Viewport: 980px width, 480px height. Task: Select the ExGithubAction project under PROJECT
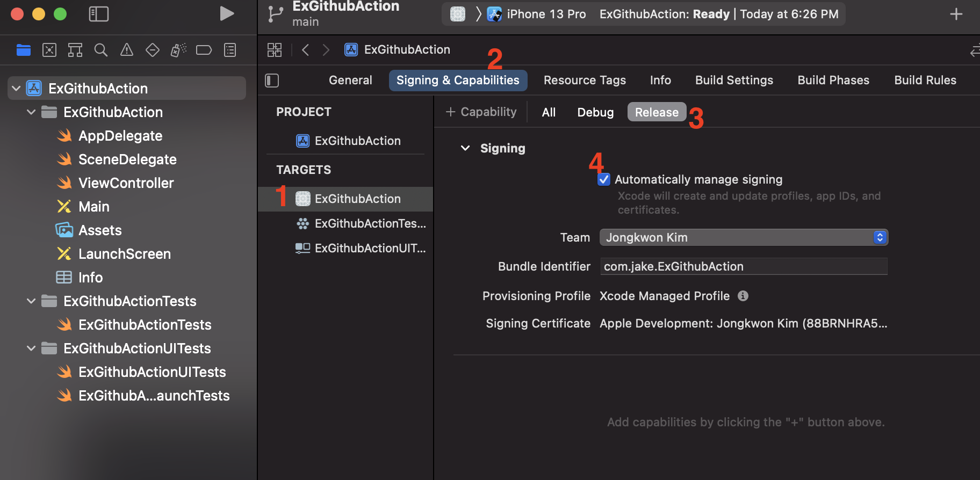tap(348, 141)
